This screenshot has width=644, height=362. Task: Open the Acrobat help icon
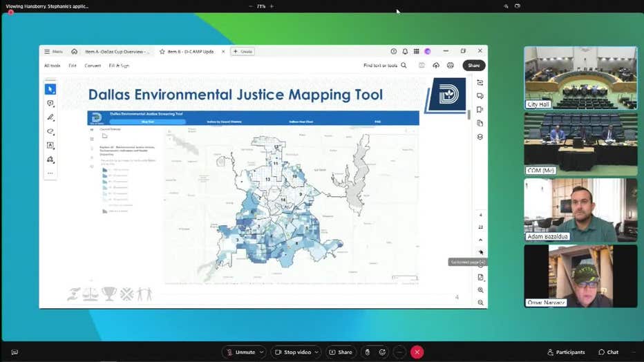[x=393, y=51]
